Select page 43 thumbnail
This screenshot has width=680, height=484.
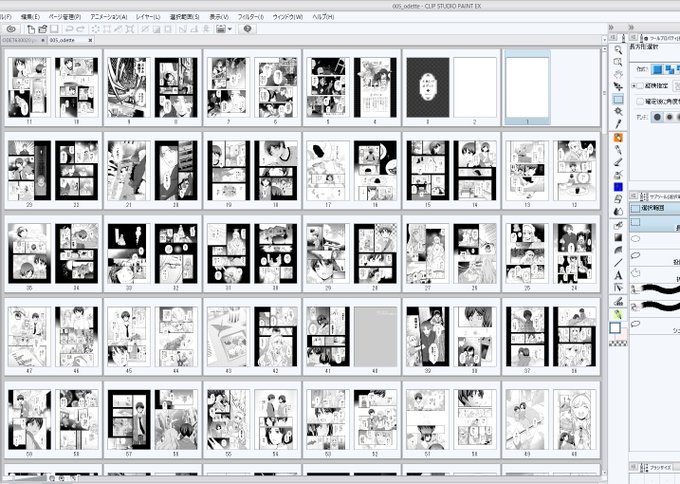pos(229,337)
